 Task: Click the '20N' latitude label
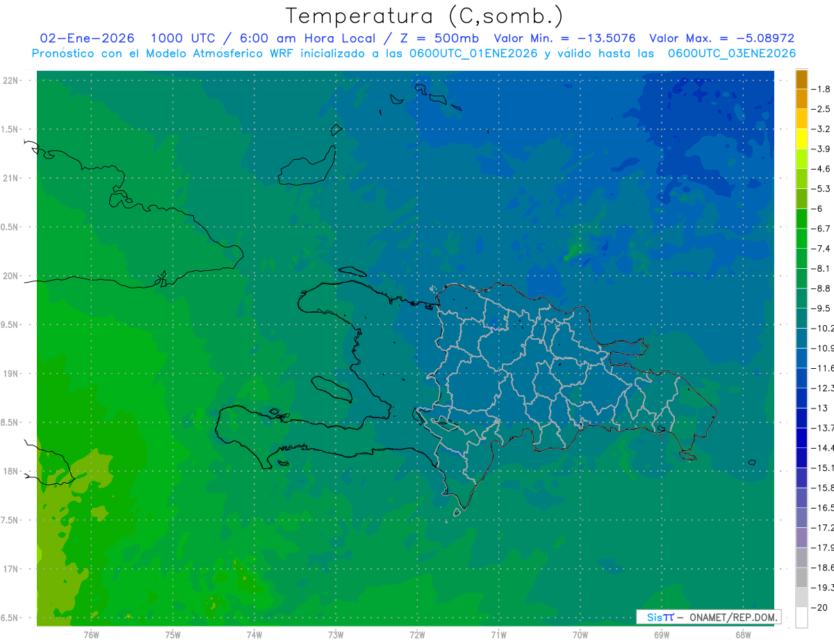pyautogui.click(x=12, y=276)
